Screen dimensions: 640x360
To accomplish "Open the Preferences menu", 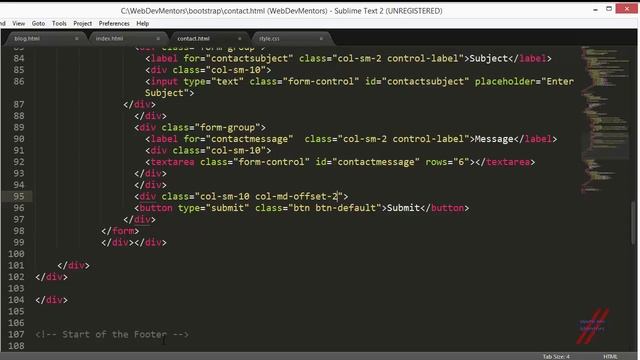I will (x=114, y=24).
